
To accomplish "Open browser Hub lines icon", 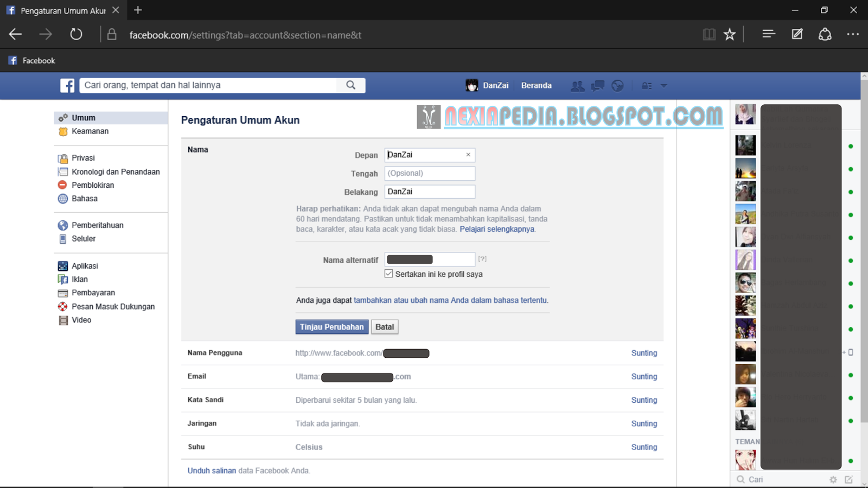I will pyautogui.click(x=769, y=34).
